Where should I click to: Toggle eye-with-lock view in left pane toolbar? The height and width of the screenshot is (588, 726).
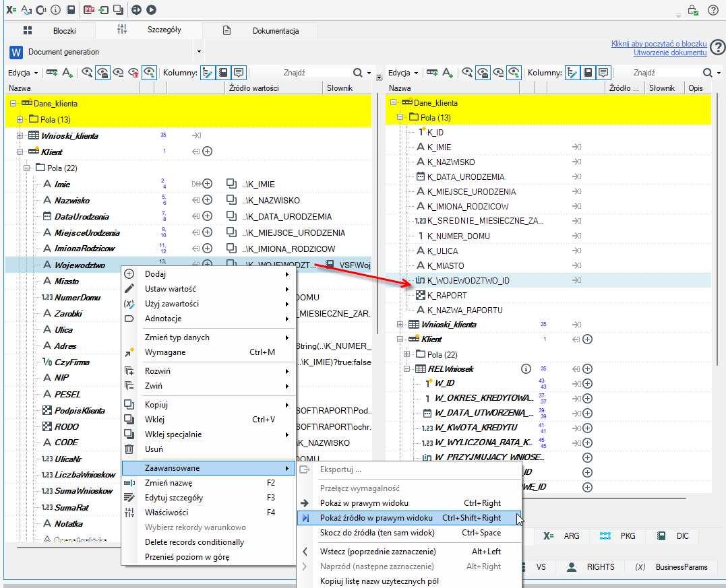pos(102,73)
